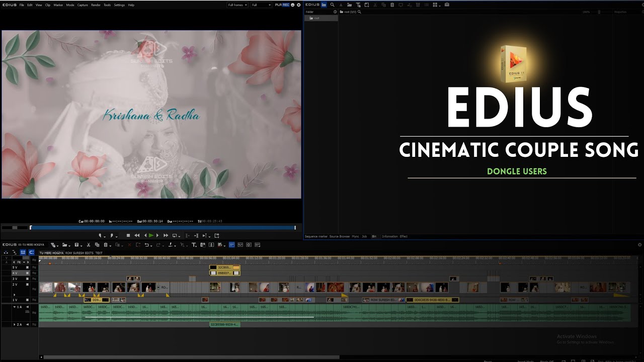Screen dimensions: 644x362
Task: Open the Sequence marker tab
Action: pyautogui.click(x=316, y=236)
